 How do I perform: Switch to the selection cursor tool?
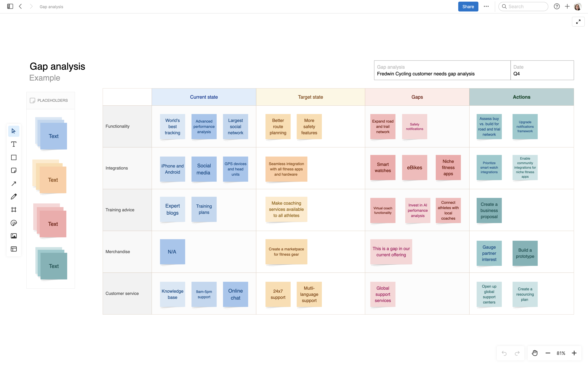[x=14, y=131]
